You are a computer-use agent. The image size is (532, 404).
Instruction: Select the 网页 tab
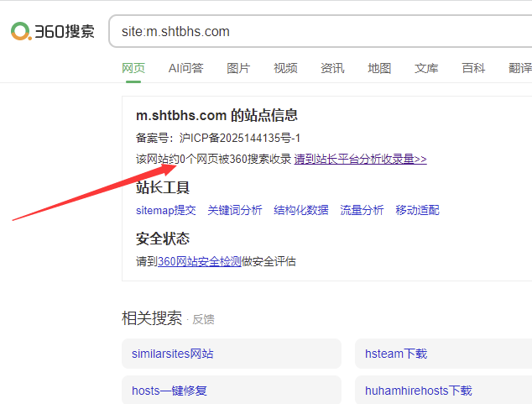click(133, 68)
